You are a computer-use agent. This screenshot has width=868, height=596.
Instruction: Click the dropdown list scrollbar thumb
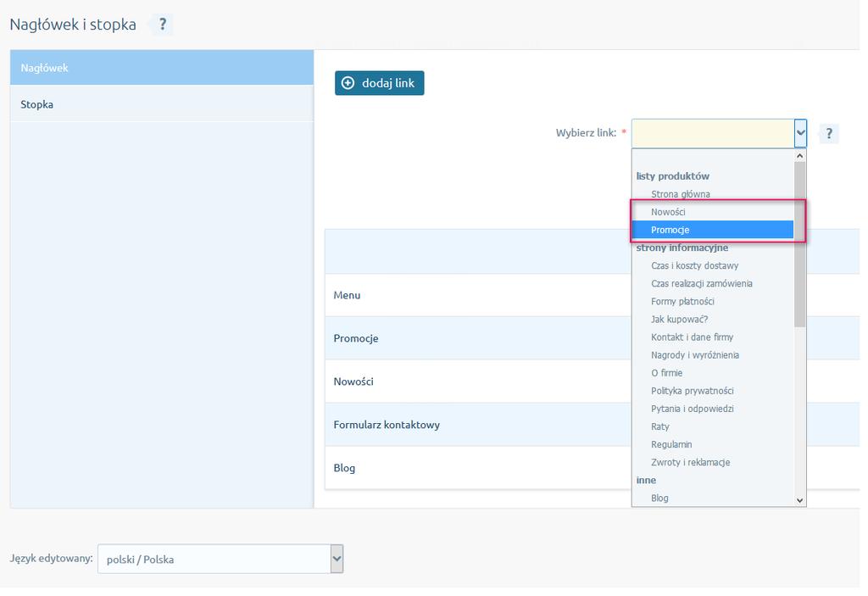tap(799, 244)
